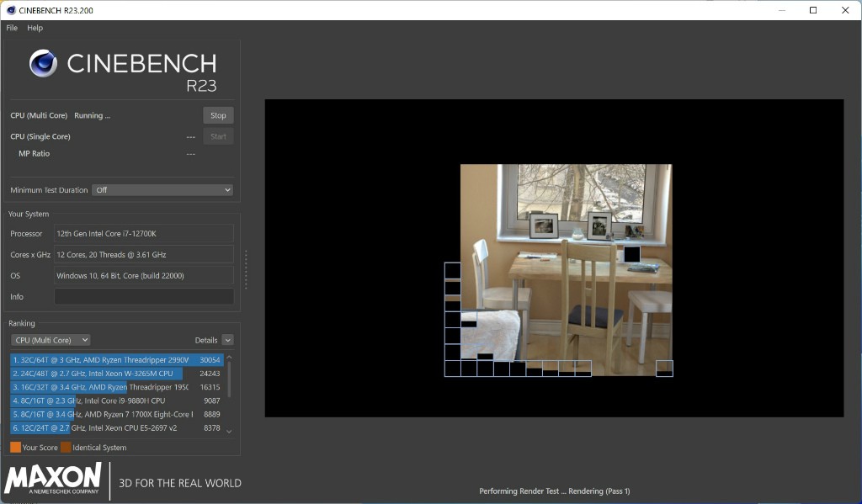Open the File menu
Screen dimensions: 862x504
click(x=12, y=28)
